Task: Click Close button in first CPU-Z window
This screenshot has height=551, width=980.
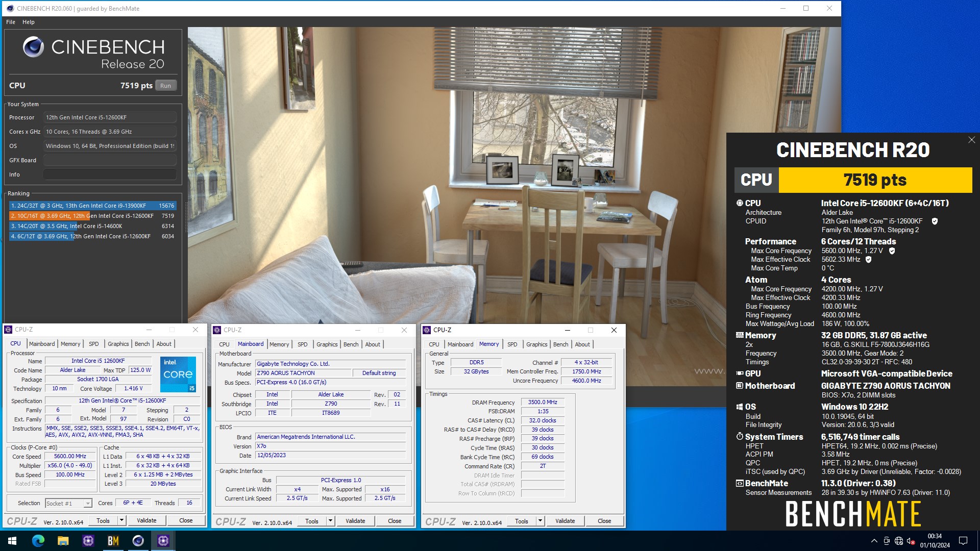Action: click(x=186, y=520)
